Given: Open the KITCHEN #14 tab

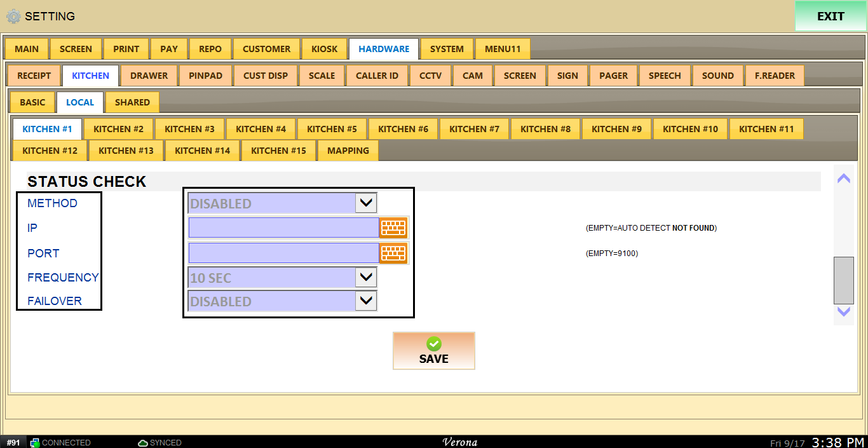Looking at the screenshot, I should point(203,151).
